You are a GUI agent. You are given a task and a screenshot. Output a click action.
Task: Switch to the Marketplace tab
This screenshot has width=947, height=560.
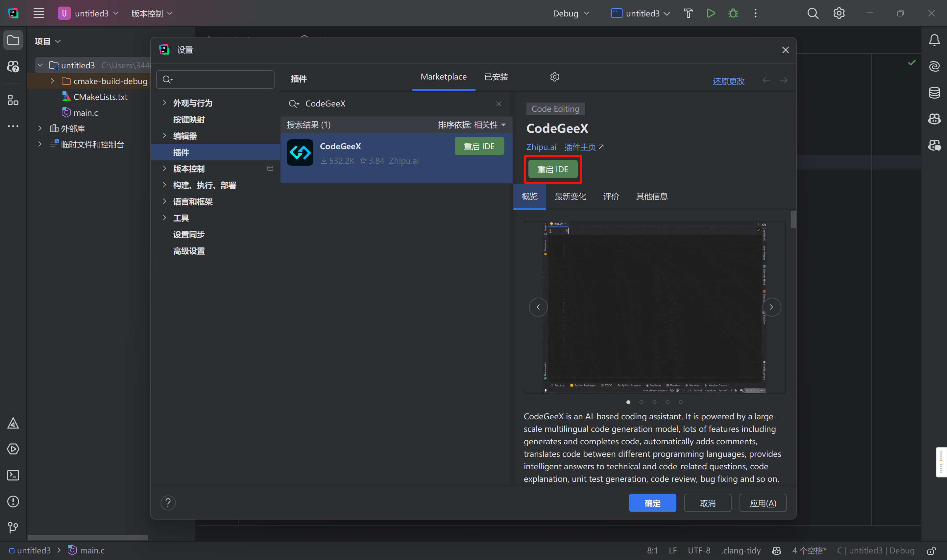(444, 77)
